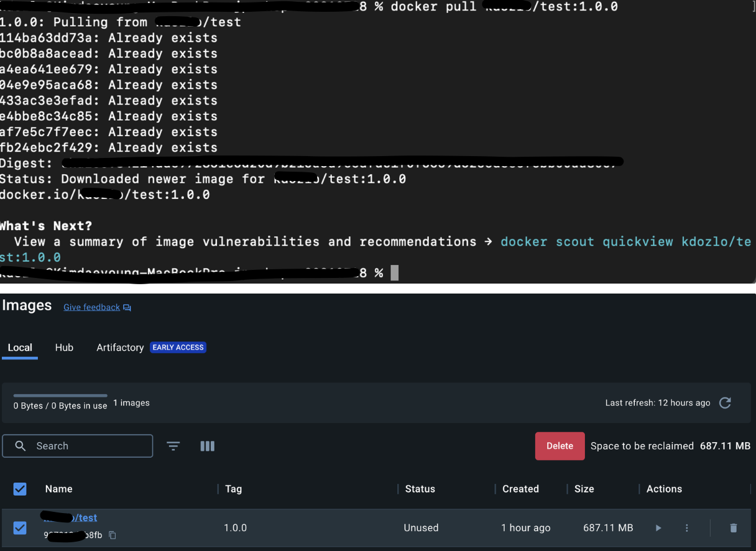Viewport: 756px width, 551px height.
Task: Delete test image using trash icon
Action: [734, 528]
